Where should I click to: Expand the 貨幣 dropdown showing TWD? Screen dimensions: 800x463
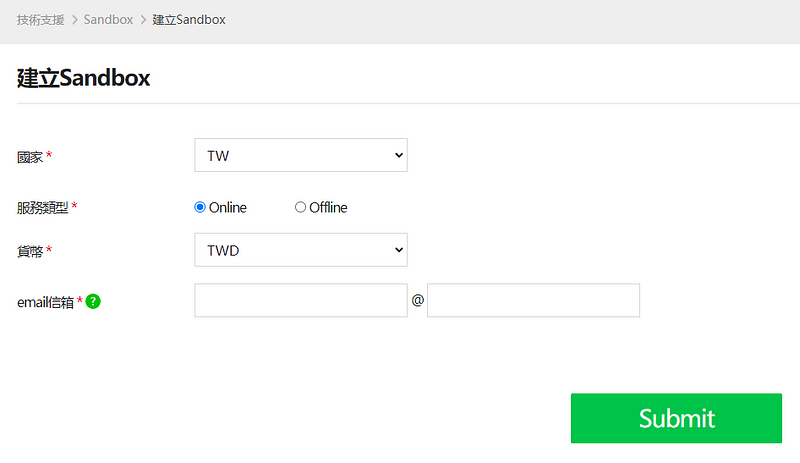tap(301, 250)
